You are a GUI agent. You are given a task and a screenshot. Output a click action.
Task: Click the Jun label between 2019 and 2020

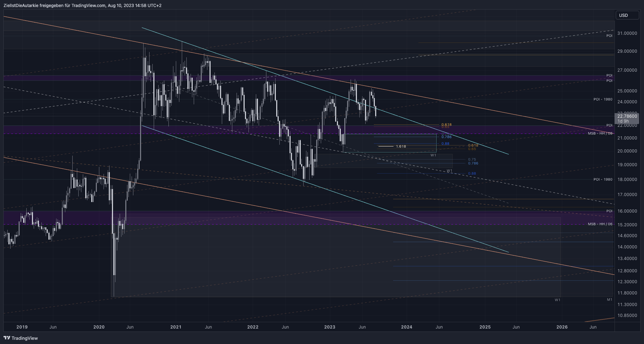(x=53, y=327)
